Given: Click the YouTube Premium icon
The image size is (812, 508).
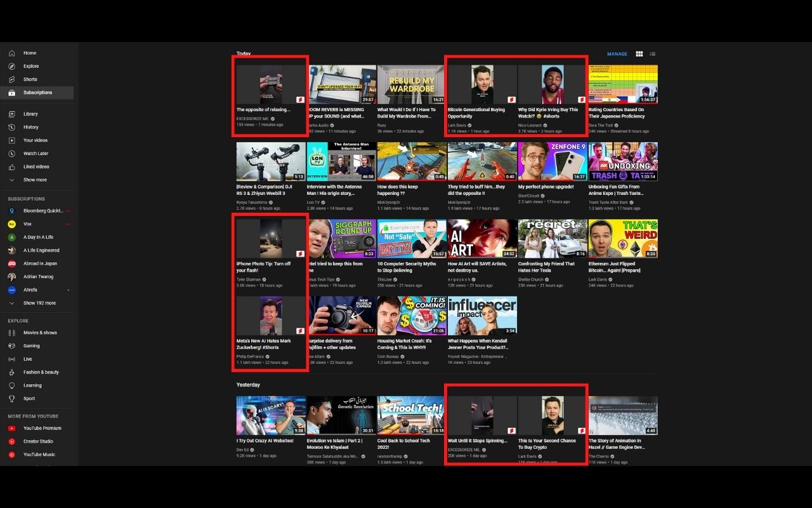Looking at the screenshot, I should click(10, 428).
